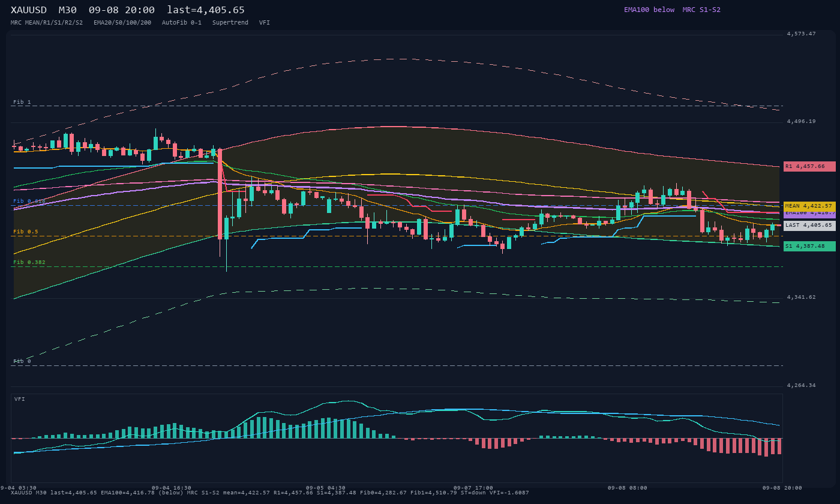Click the bottom status summary line
840x504 pixels.
coord(270,493)
